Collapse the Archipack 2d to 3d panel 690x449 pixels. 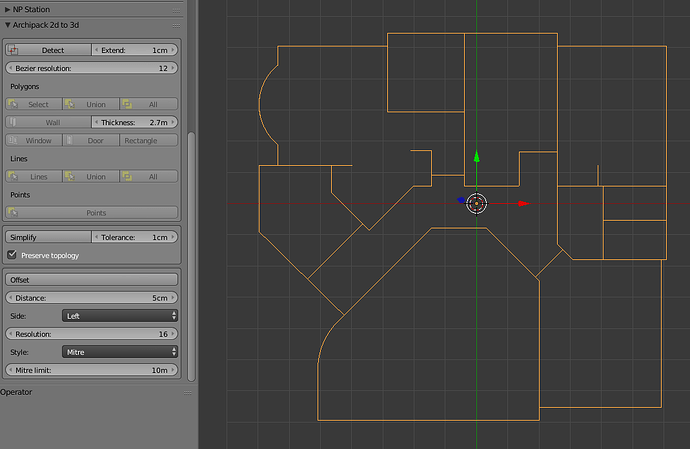click(7, 25)
